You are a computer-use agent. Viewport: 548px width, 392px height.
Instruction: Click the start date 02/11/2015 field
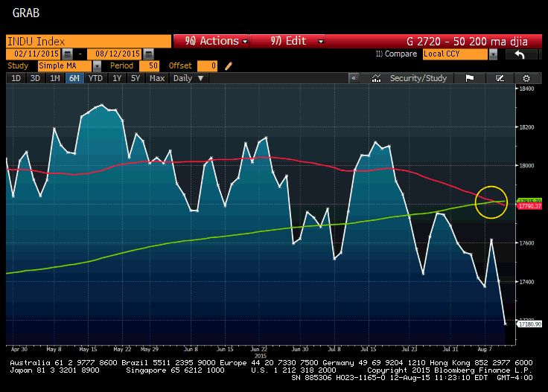coord(34,54)
